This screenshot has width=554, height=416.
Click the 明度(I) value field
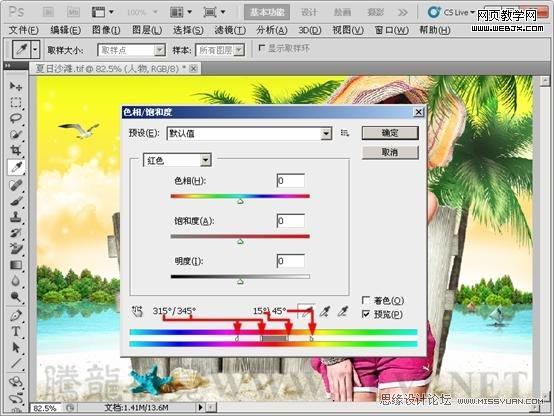291,261
